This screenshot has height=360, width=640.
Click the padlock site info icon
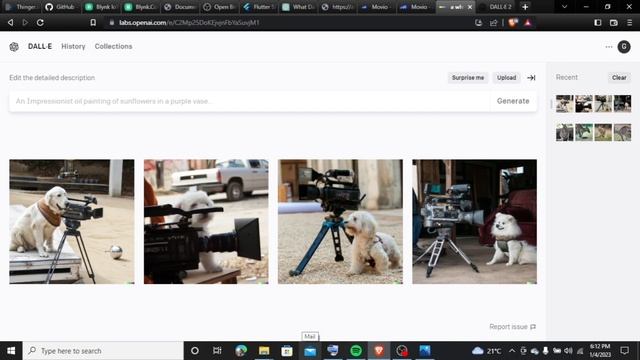(111, 22)
